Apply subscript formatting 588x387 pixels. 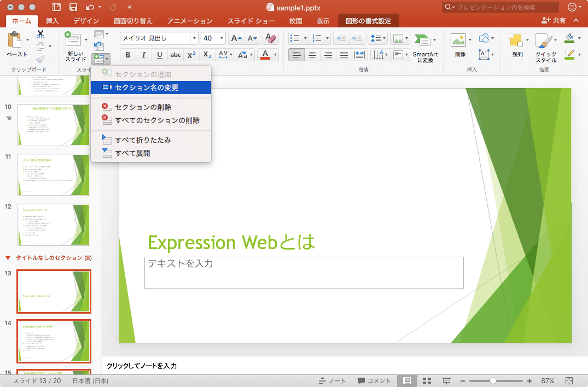coord(207,55)
